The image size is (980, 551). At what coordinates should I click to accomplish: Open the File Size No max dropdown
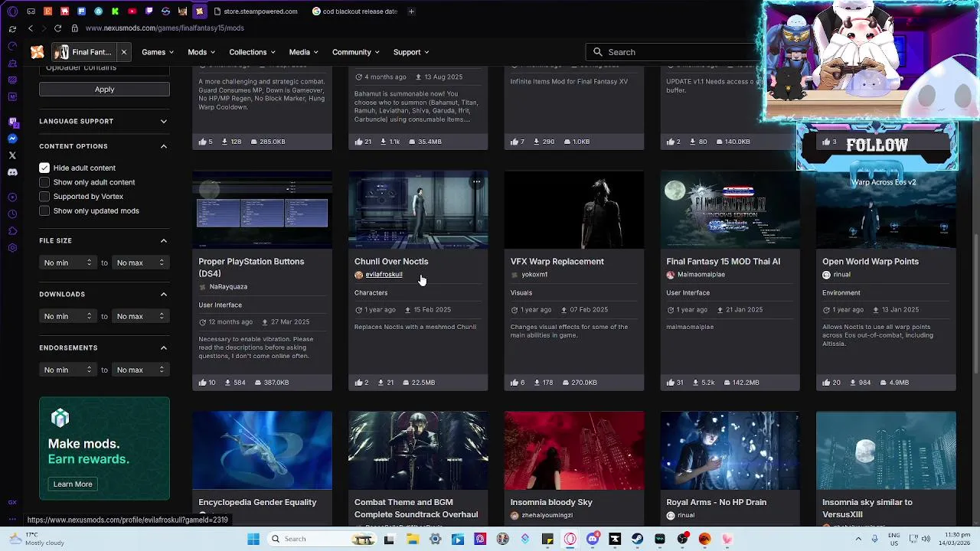[141, 262]
